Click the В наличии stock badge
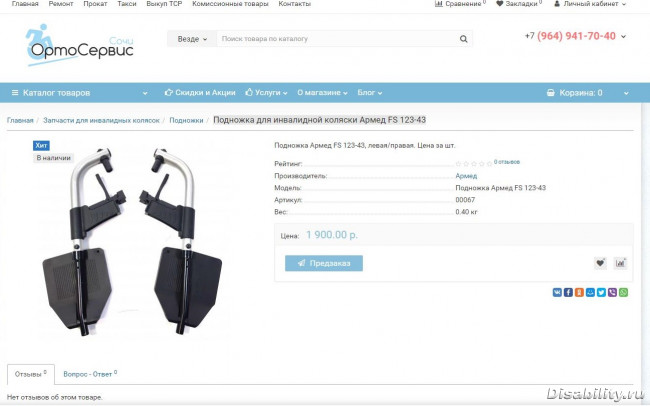 click(x=53, y=158)
